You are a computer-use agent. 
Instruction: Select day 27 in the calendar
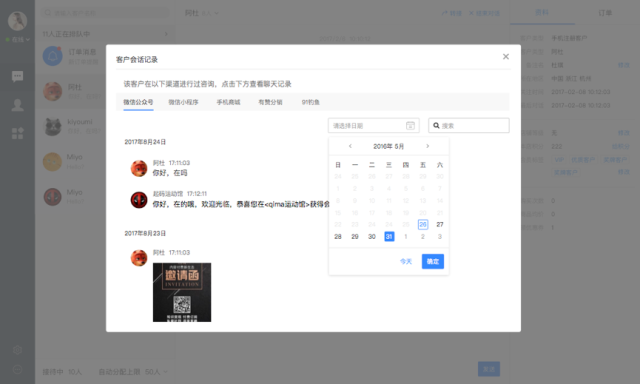pos(440,224)
